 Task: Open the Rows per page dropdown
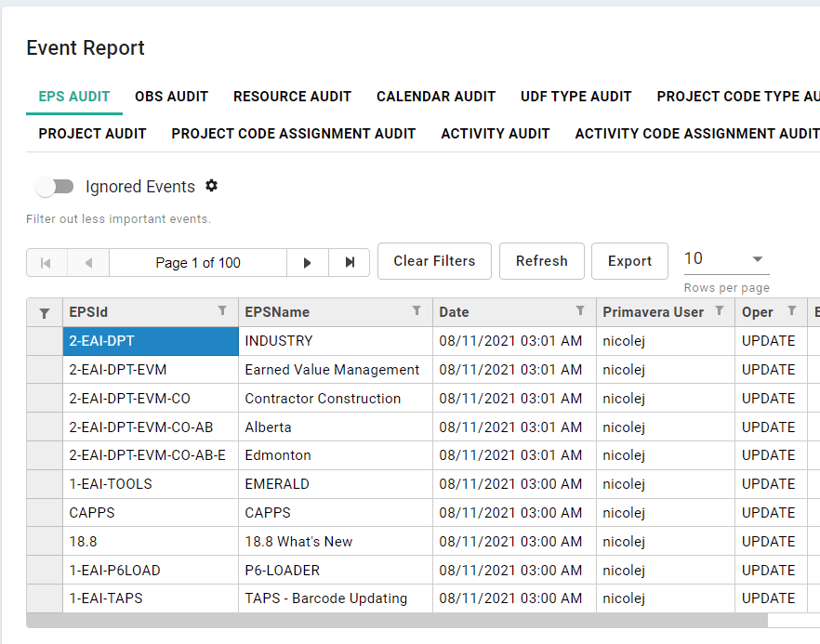pos(726,259)
